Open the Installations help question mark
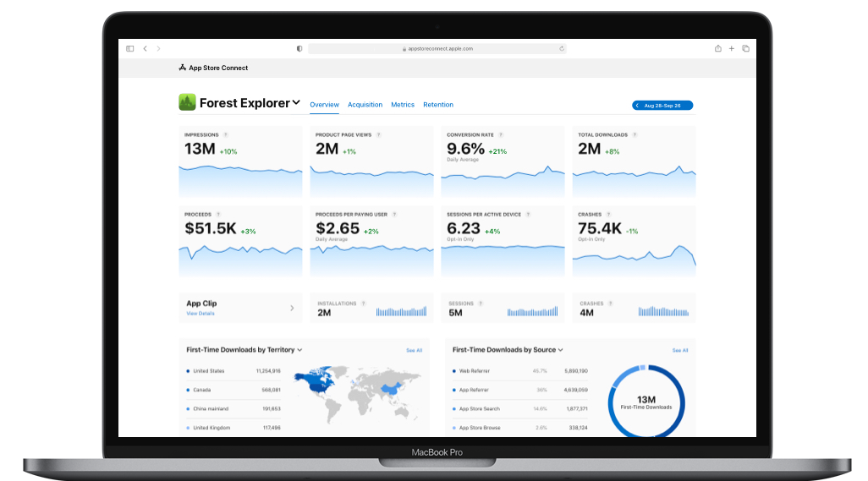 [364, 303]
